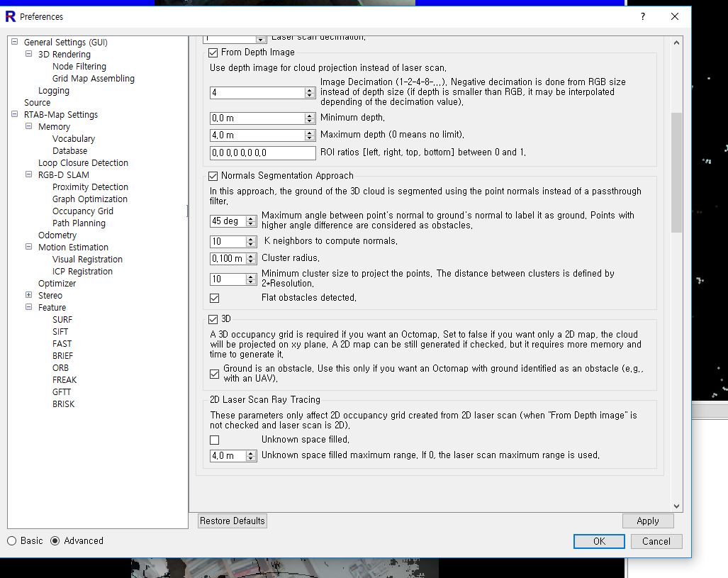Select Loop Closure Detection in tree
Screen dimensions: 728x578
click(x=83, y=162)
